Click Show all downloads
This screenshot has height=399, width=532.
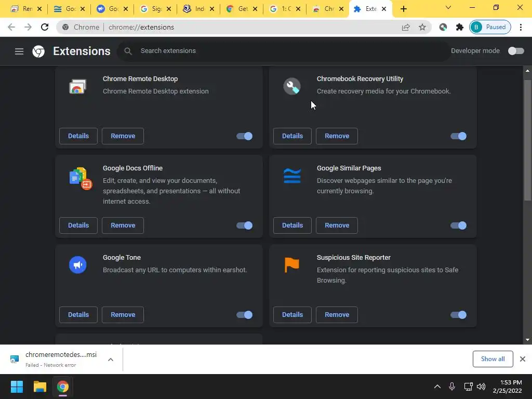point(493,359)
